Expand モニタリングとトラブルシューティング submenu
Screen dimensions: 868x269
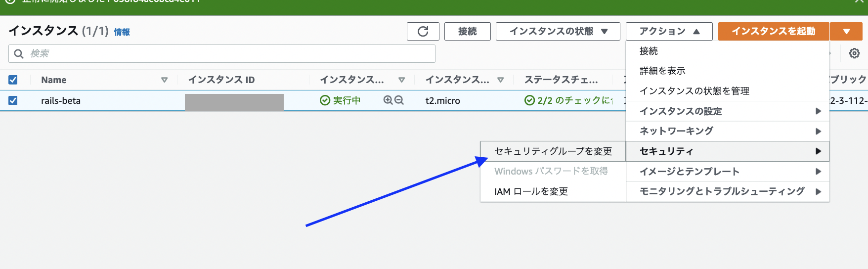click(x=727, y=191)
